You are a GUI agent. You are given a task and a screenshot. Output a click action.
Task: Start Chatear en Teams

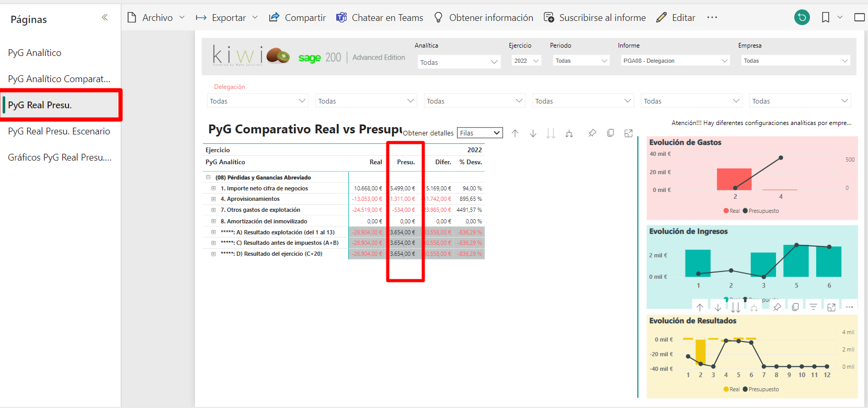tap(380, 17)
